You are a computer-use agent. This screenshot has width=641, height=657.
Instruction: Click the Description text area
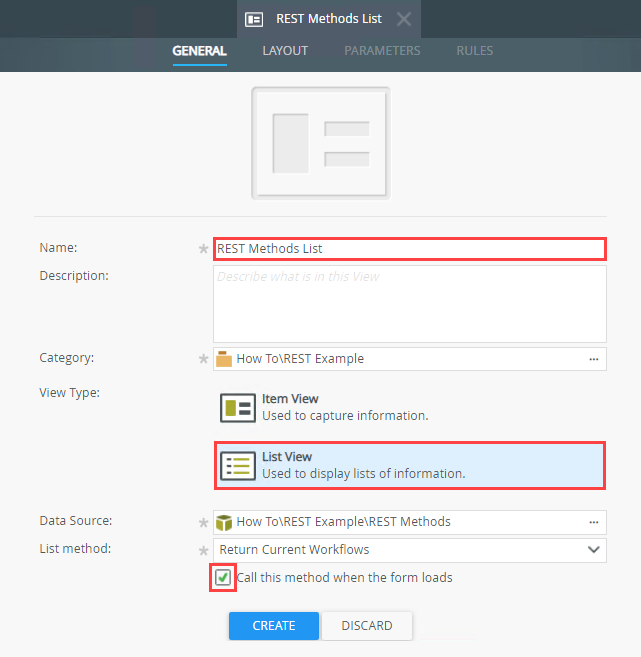pyautogui.click(x=410, y=304)
